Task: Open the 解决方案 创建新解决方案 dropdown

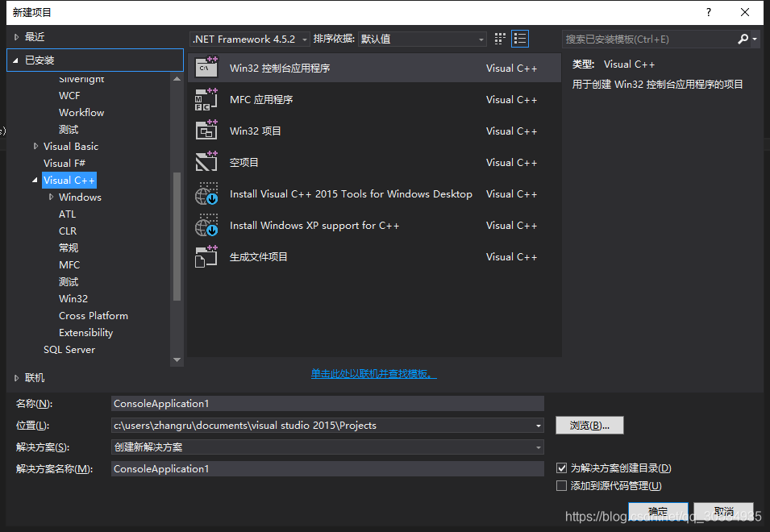Action: (327, 447)
